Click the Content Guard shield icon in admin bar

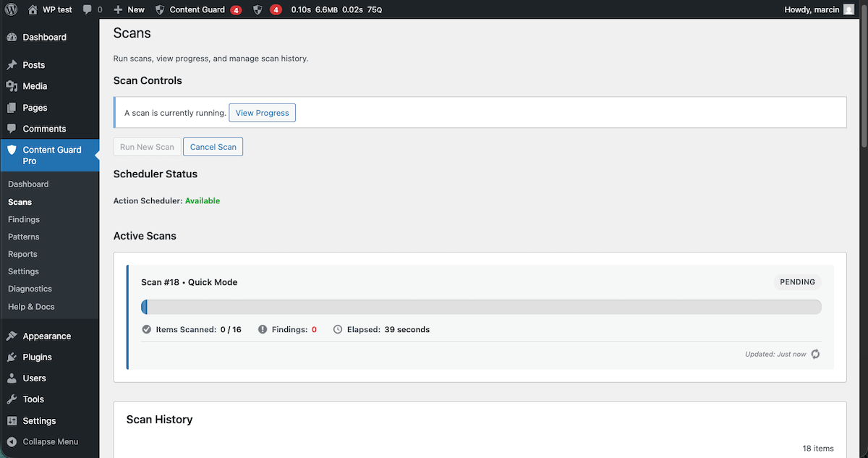pos(159,9)
